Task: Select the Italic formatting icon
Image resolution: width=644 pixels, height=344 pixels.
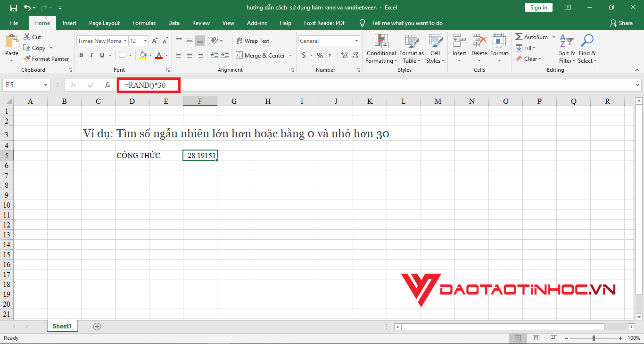Action: (91, 55)
